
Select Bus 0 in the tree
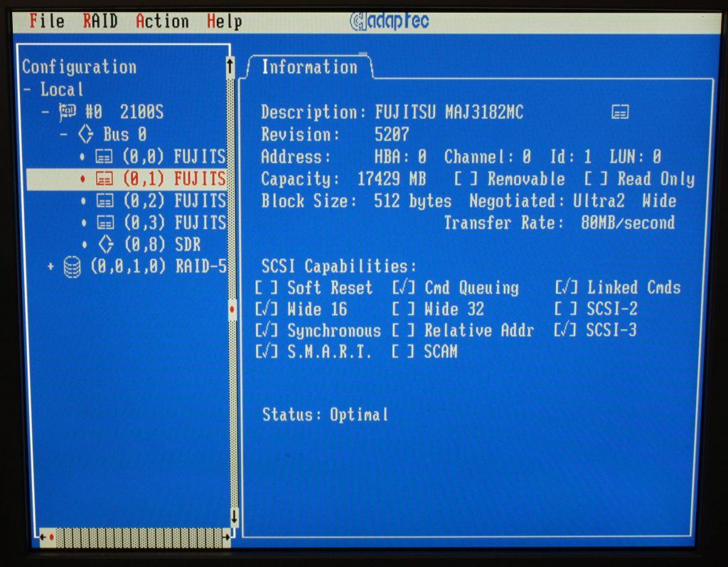pos(124,134)
